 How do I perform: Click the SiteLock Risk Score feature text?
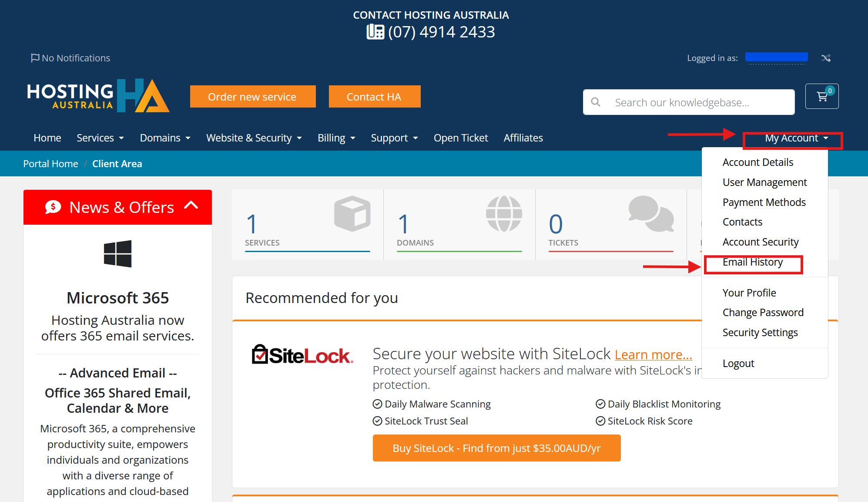coord(650,421)
